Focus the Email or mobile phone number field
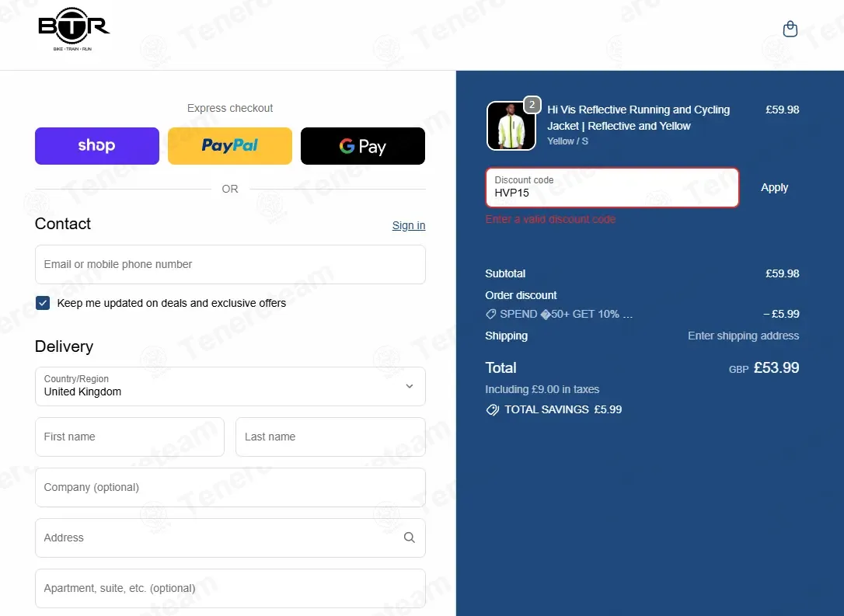 (230, 264)
